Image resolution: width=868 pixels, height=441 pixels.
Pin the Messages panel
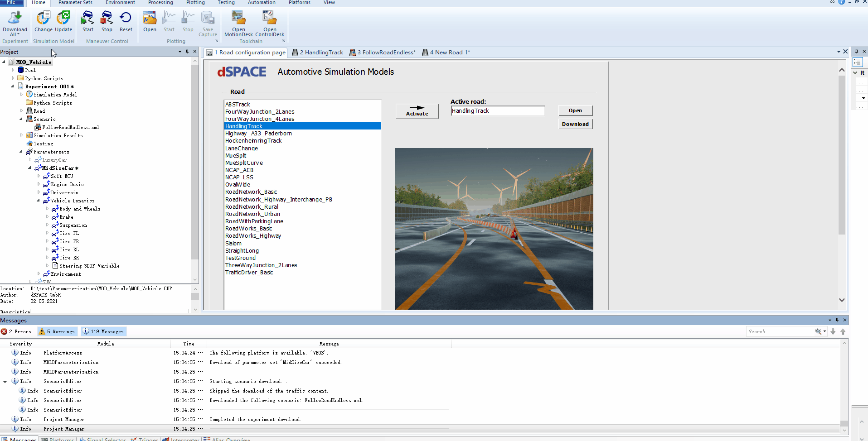click(x=837, y=320)
